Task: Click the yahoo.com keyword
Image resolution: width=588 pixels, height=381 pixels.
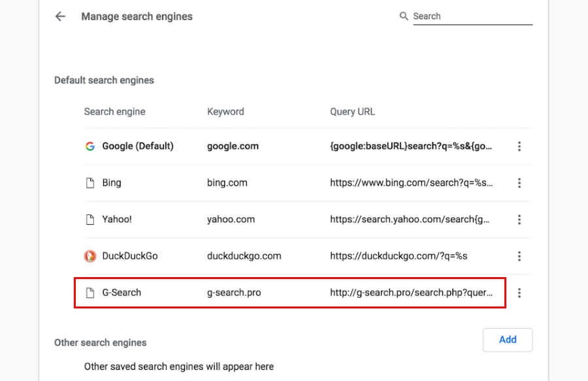Action: [231, 220]
